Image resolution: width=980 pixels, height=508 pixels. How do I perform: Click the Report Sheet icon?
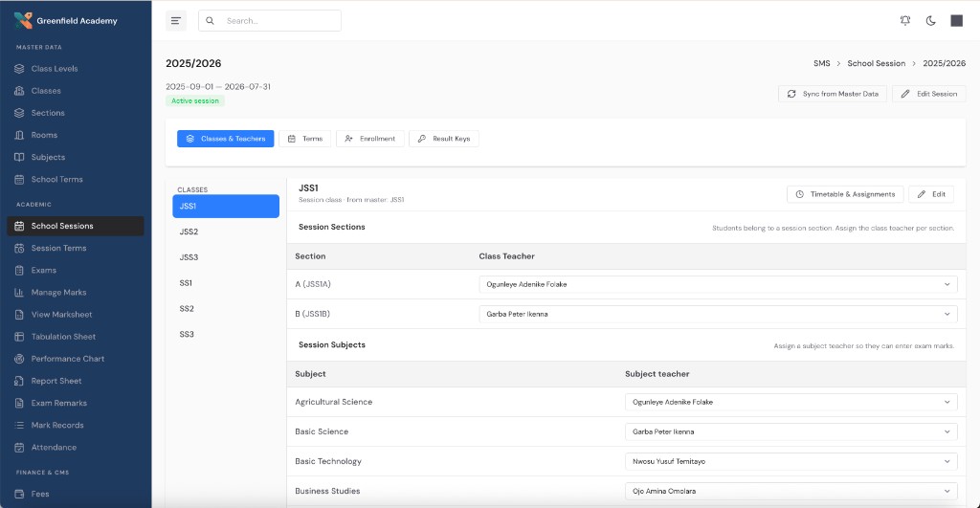point(19,381)
